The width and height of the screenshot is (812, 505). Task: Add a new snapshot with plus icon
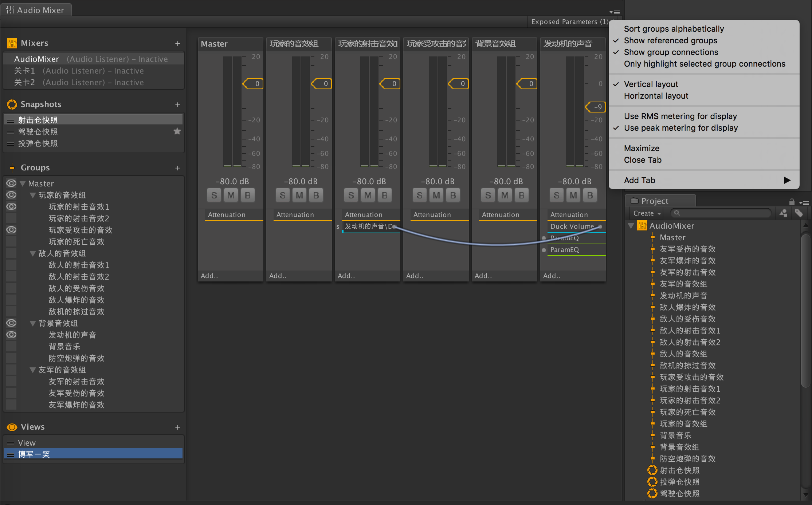tap(177, 105)
